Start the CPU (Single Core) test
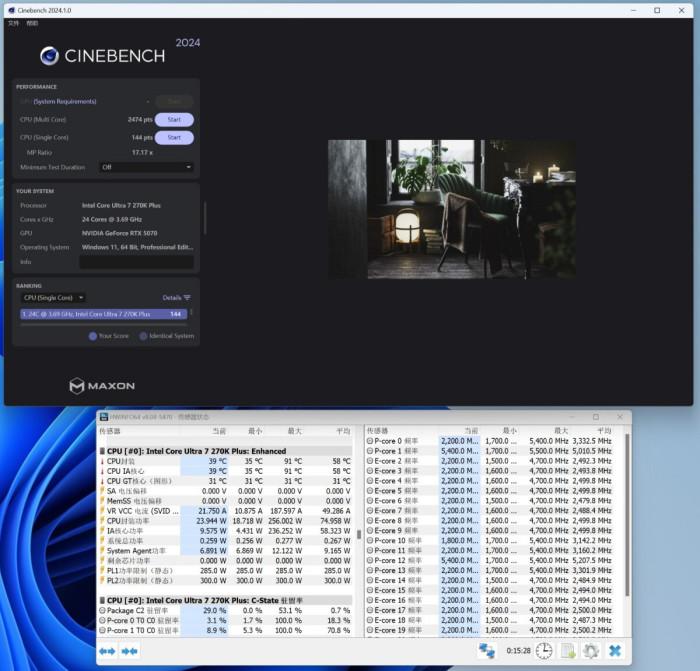Viewport: 700px width, 671px height. pos(174,137)
